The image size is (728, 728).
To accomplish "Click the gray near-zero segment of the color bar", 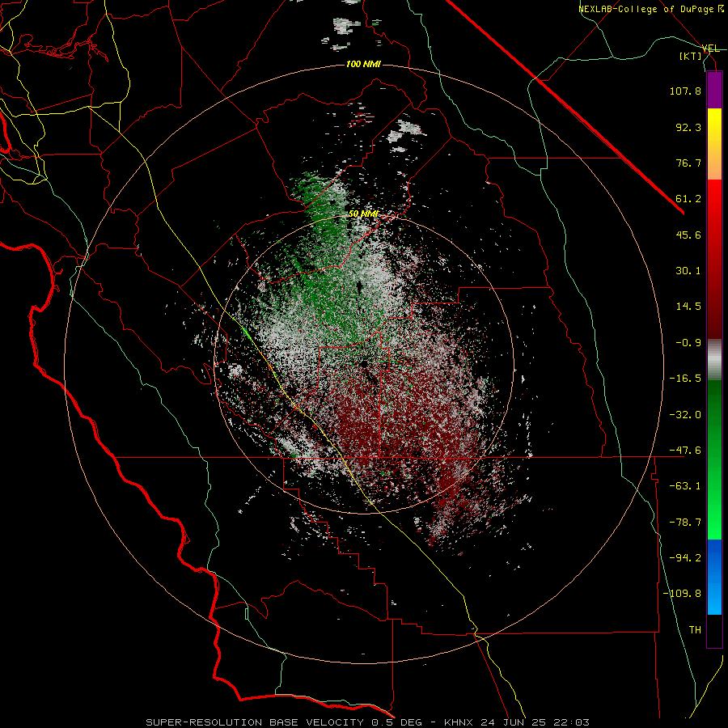I will pos(714,360).
